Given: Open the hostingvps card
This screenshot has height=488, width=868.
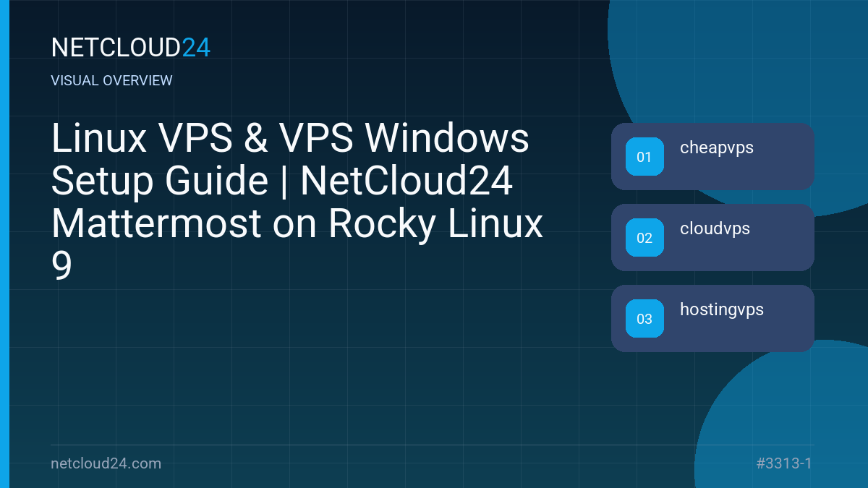Looking at the screenshot, I should click(x=712, y=318).
